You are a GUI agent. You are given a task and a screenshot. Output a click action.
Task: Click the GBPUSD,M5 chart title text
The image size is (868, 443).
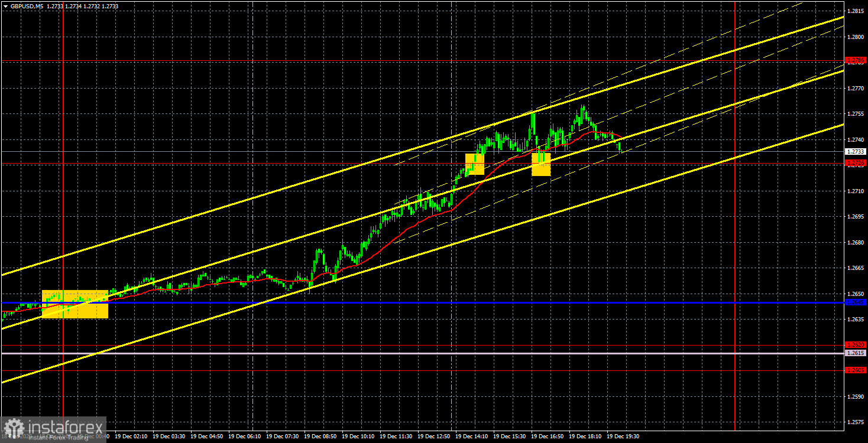click(26, 6)
